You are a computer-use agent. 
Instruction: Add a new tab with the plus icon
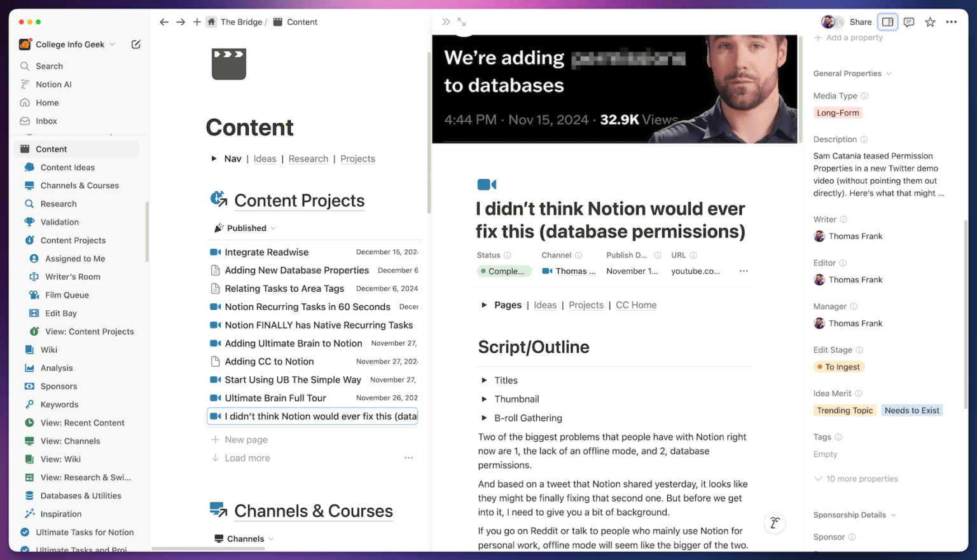197,22
